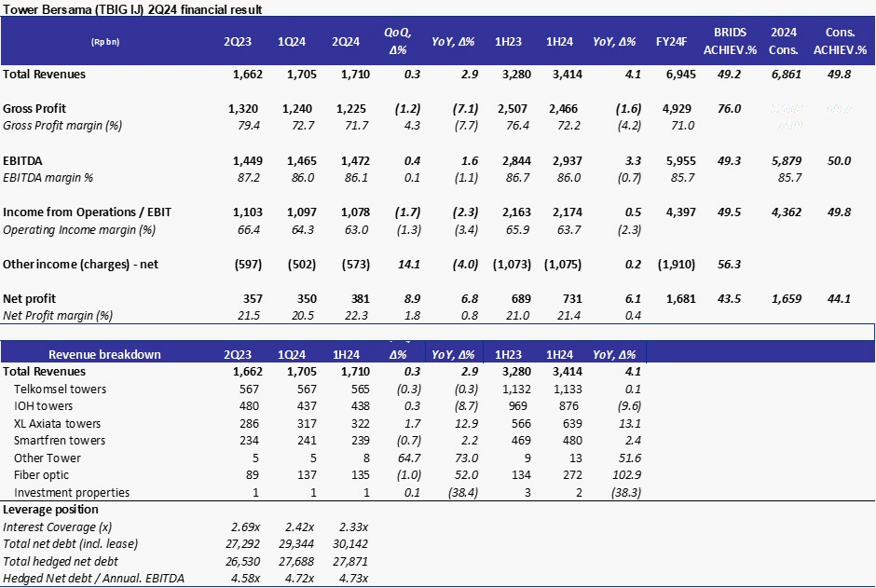Click the 'Other Tower' row label

coord(48,458)
